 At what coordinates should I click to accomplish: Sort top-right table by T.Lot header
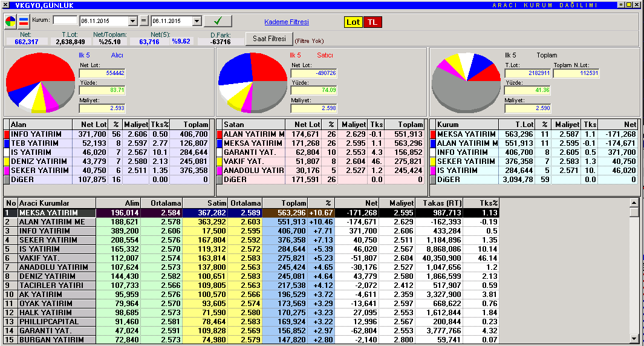coord(516,125)
